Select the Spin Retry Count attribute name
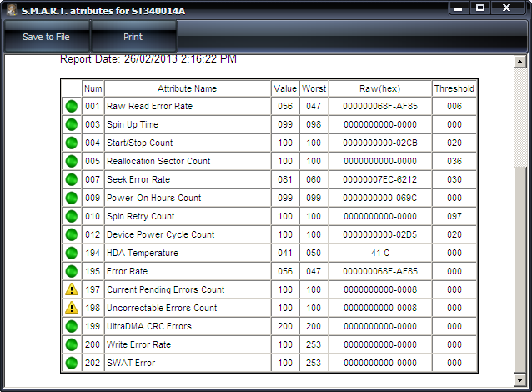Screen dimensions: 532x392 (140, 216)
